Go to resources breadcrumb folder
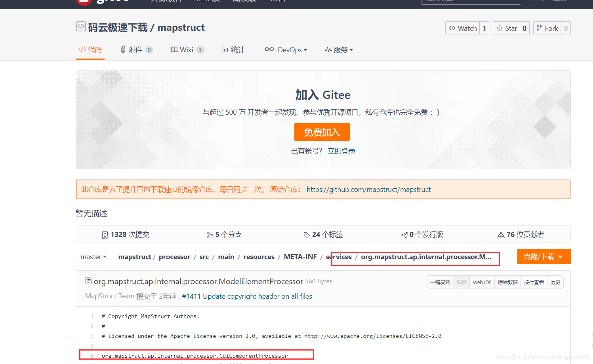The width and height of the screenshot is (593, 364). pos(259,257)
